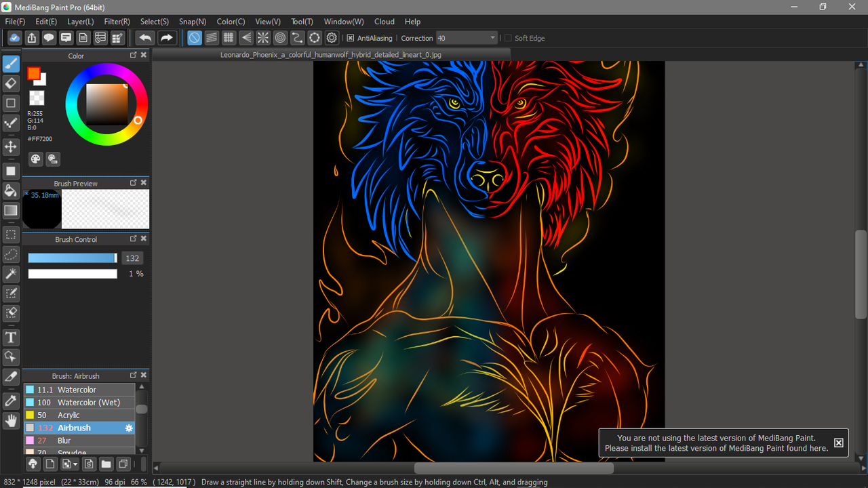Click the export/share icon in top toolbar
The height and width of the screenshot is (488, 868).
click(x=31, y=38)
